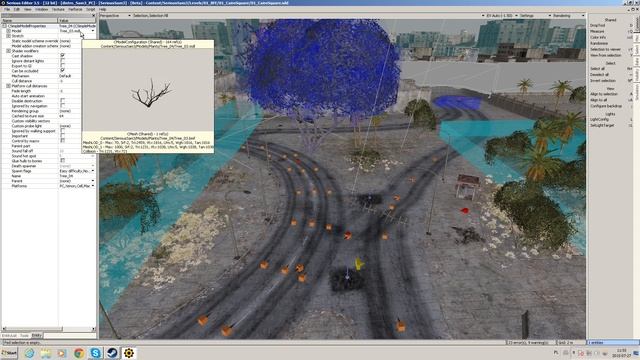Expand the Model property row

tap(9, 31)
